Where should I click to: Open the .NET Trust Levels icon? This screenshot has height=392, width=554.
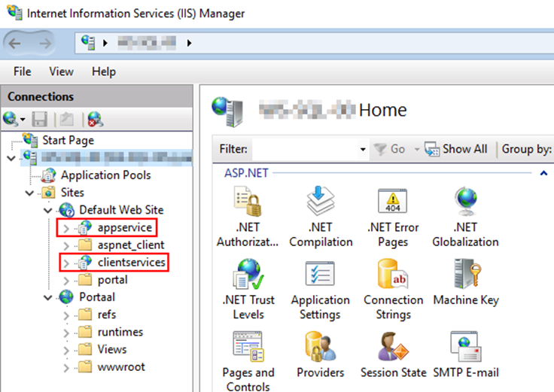[247, 276]
